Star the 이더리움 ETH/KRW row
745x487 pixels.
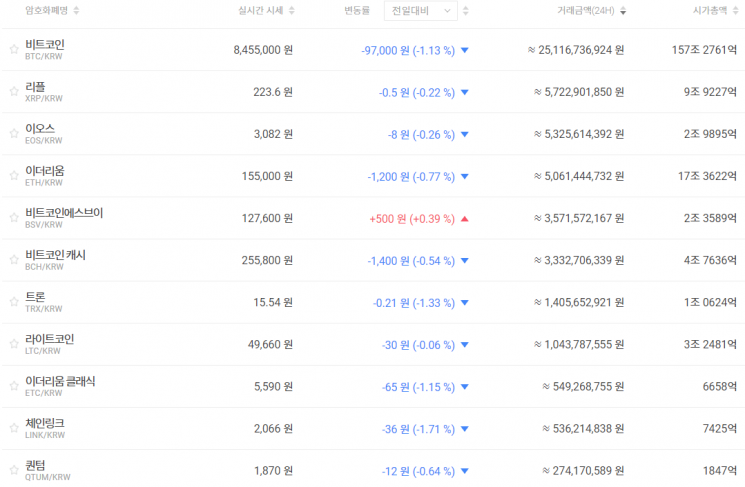(14, 175)
